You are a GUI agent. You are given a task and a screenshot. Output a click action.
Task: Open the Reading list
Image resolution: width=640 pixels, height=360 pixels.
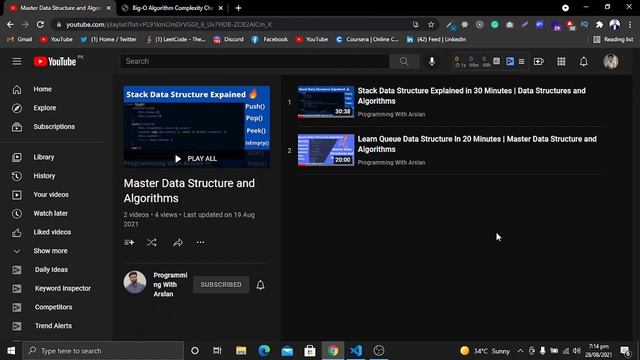click(x=613, y=39)
